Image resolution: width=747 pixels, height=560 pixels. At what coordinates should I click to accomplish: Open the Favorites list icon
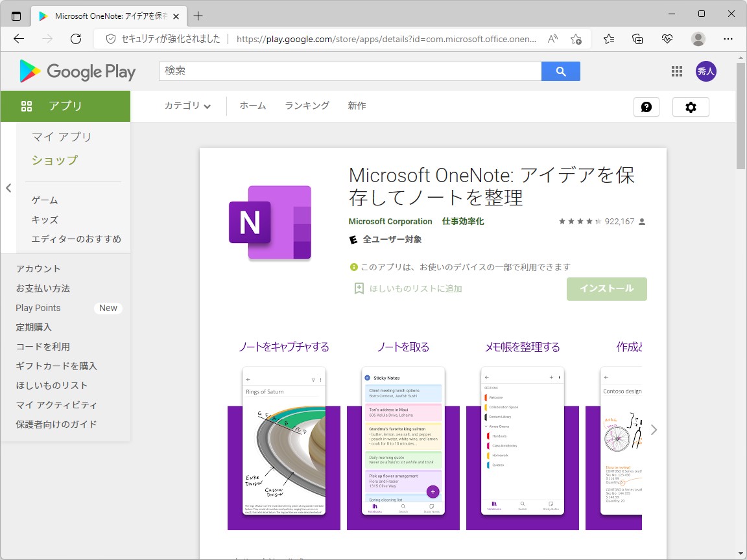pyautogui.click(x=609, y=39)
